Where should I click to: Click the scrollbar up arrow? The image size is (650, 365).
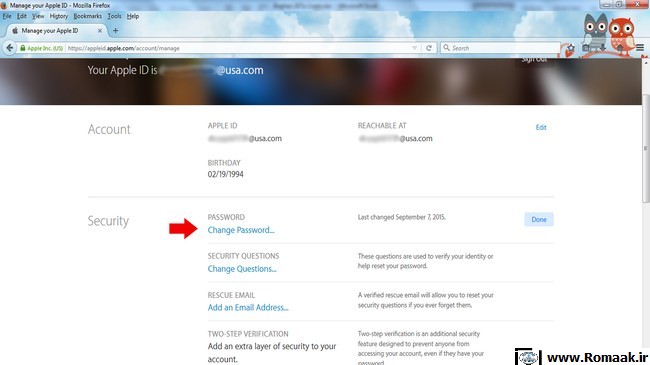[645, 62]
